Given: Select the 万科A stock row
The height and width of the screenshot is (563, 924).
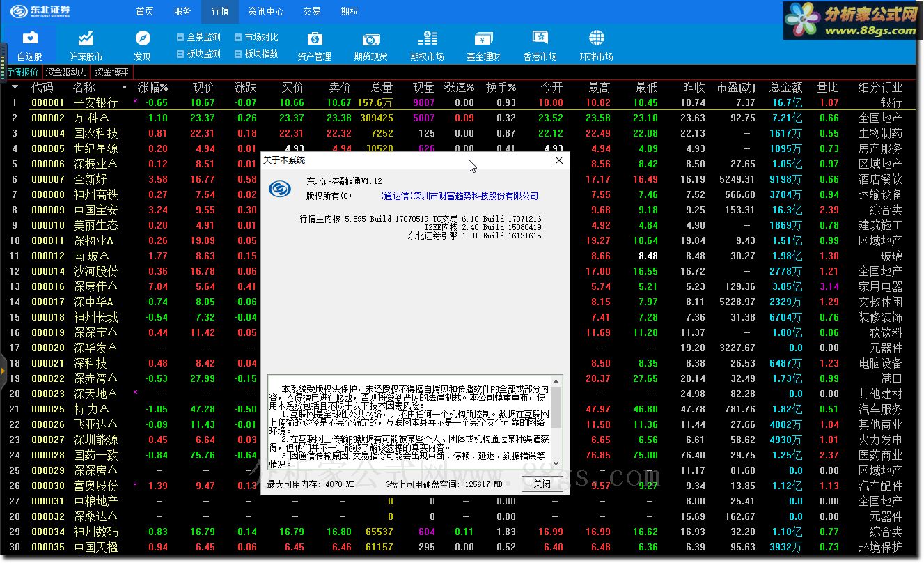Looking at the screenshot, I should click(456, 118).
